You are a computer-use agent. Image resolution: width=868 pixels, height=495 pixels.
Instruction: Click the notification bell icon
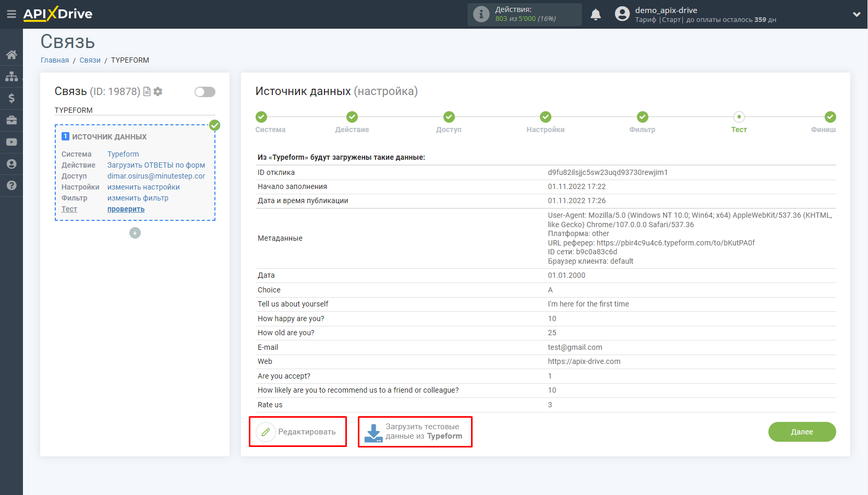(596, 15)
